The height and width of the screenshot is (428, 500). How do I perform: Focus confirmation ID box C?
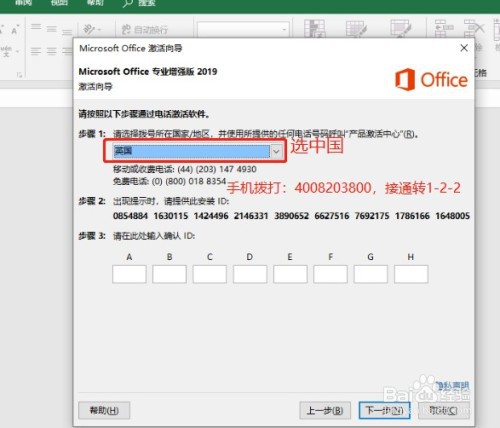210,274
